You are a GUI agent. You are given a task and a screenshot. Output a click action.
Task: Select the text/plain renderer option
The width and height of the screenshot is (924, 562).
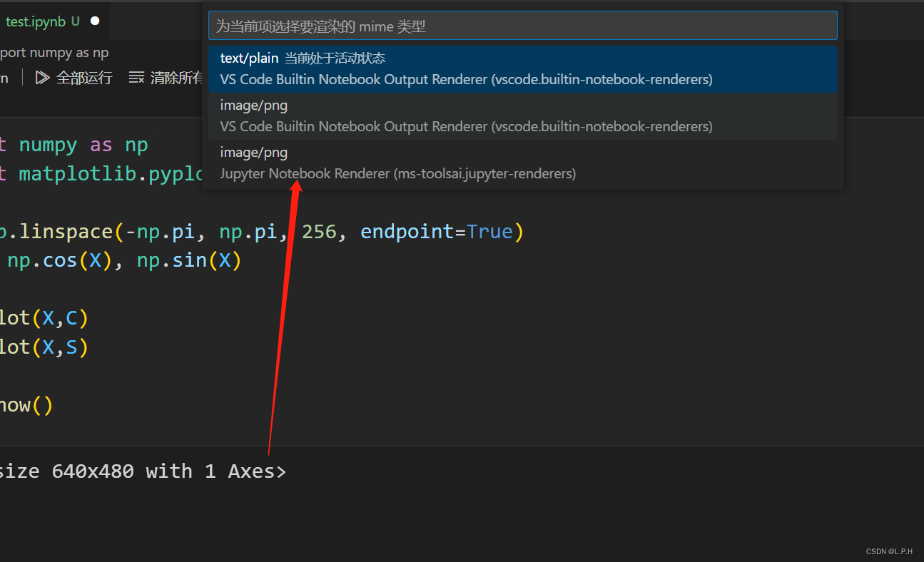tap(522, 69)
